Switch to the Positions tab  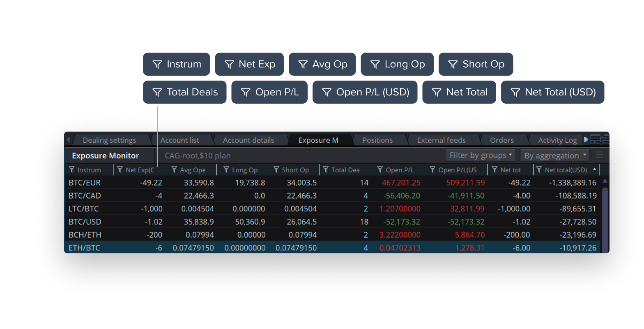(377, 140)
